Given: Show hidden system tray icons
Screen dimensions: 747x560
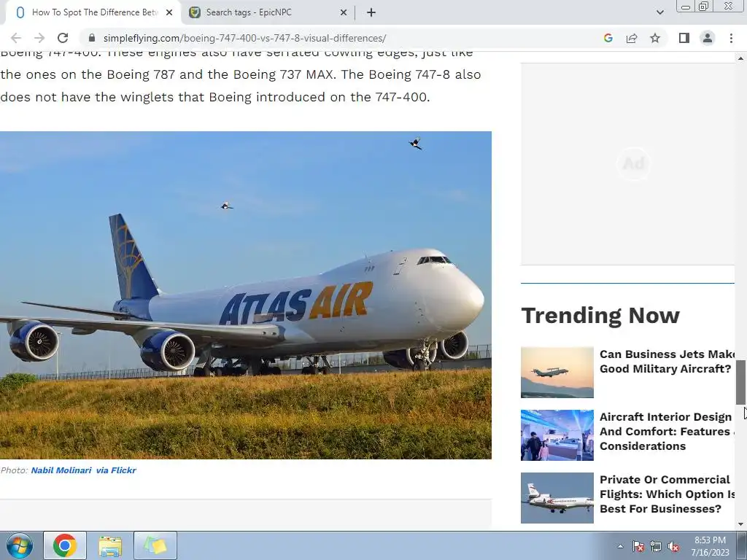Looking at the screenshot, I should pyautogui.click(x=620, y=546).
